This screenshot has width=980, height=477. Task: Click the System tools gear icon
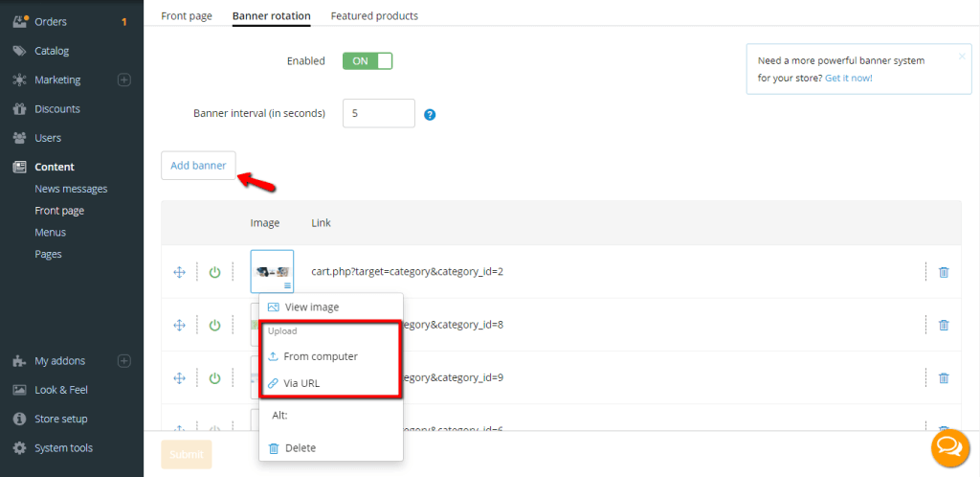click(20, 447)
